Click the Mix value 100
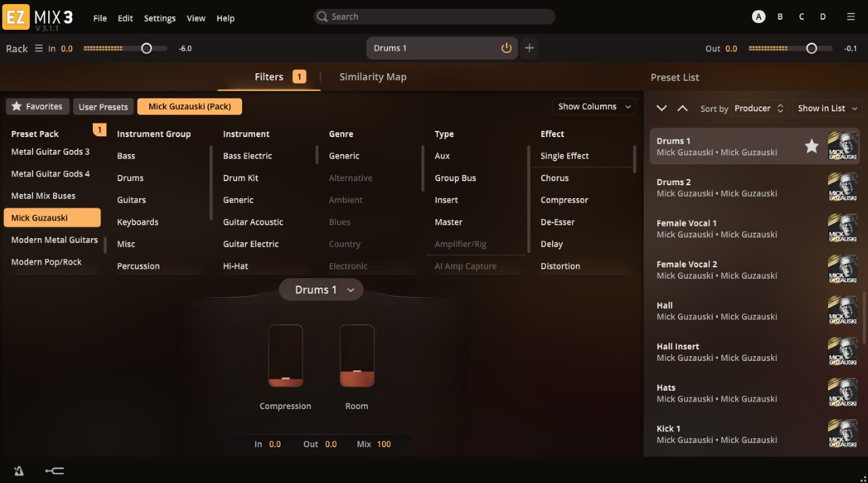The image size is (868, 483). [x=384, y=444]
